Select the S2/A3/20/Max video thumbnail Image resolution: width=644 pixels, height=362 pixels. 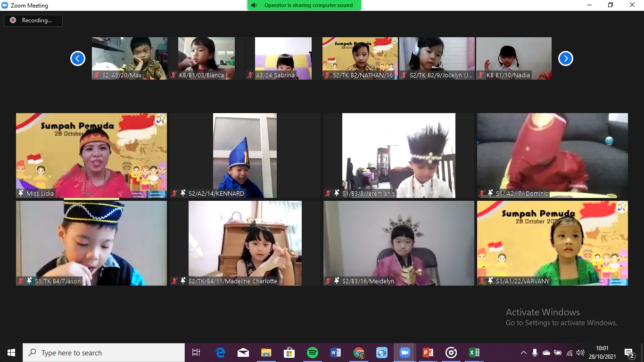pos(130,58)
